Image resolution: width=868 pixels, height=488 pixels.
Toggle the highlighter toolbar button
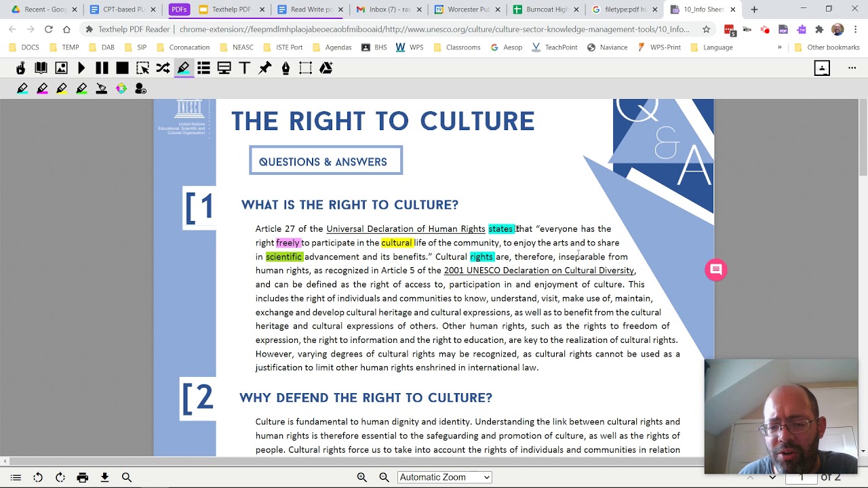point(183,68)
